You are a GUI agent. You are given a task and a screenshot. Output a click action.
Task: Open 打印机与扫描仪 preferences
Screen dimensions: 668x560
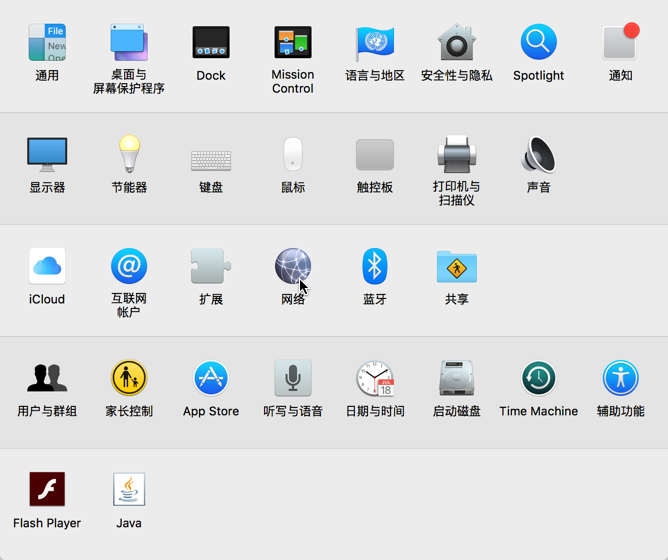point(457,154)
